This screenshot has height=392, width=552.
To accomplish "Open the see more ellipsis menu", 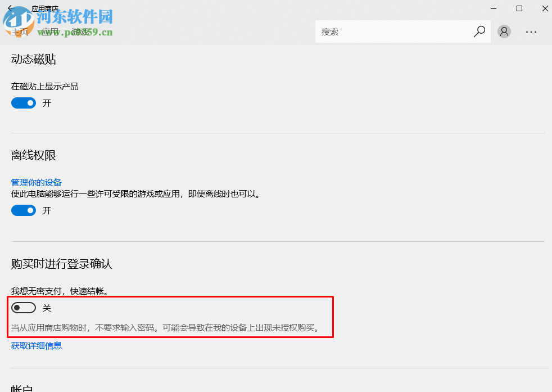I will 531,31.
